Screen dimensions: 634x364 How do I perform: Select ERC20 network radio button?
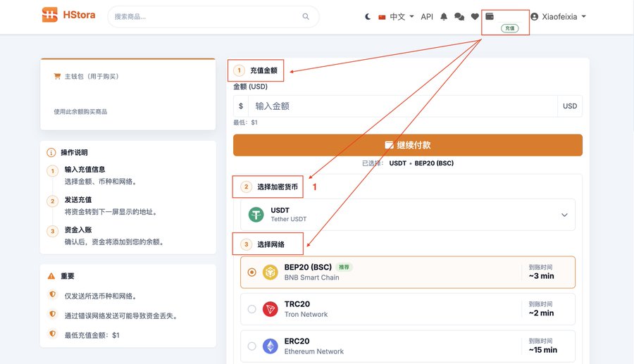[252, 346]
